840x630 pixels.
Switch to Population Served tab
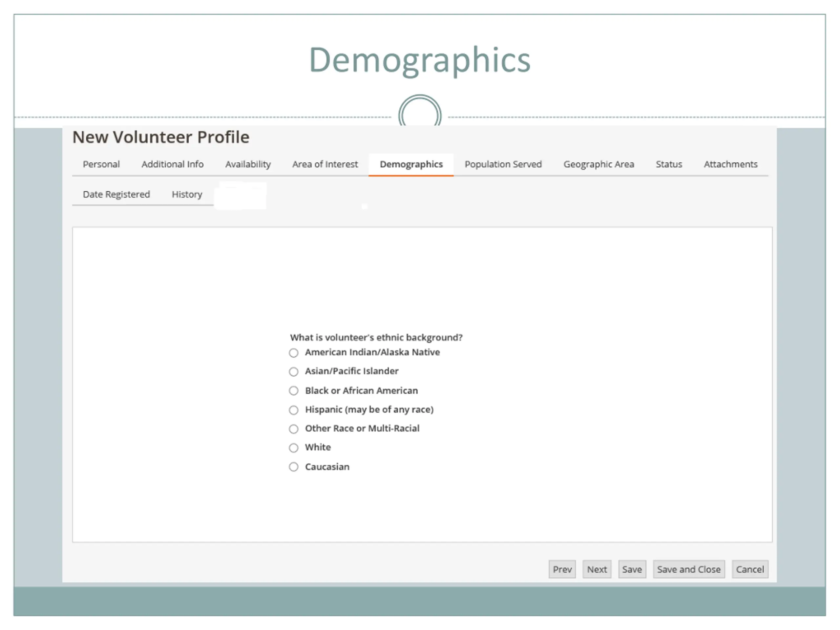503,164
